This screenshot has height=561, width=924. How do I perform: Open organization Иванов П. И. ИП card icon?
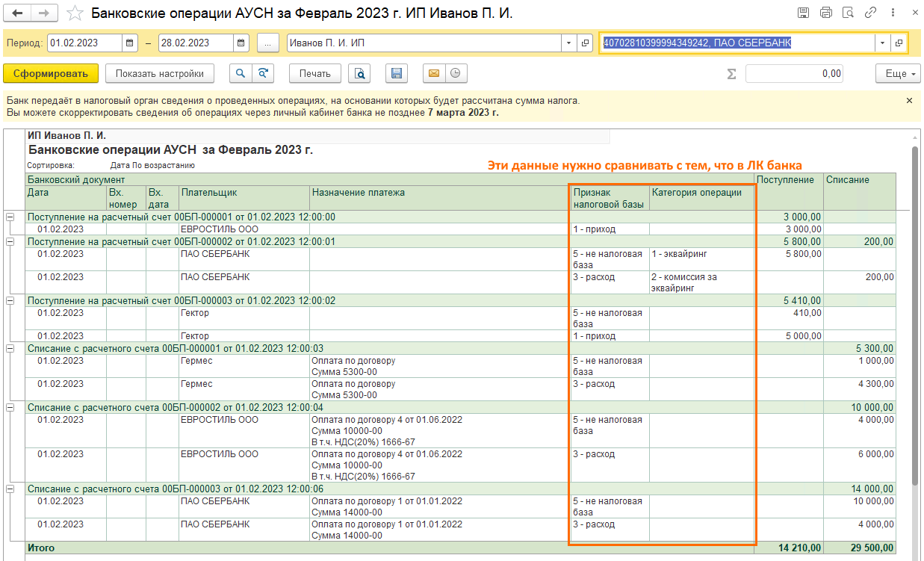(x=585, y=43)
